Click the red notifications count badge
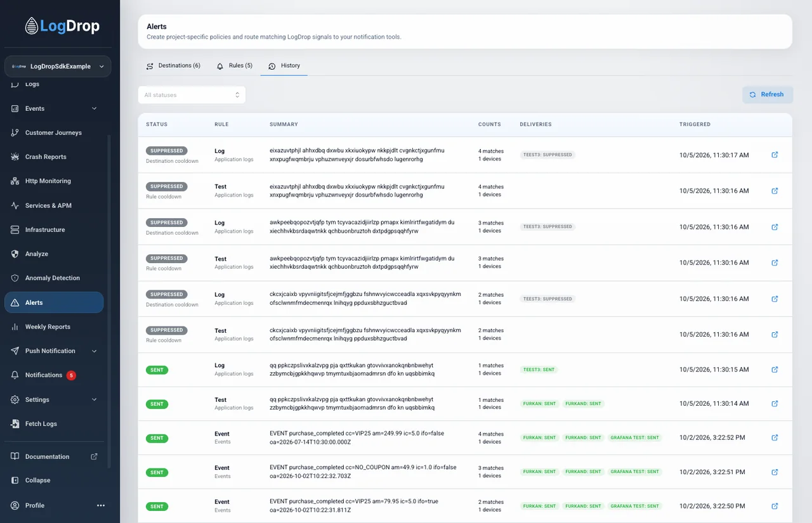The width and height of the screenshot is (812, 523). tap(71, 375)
